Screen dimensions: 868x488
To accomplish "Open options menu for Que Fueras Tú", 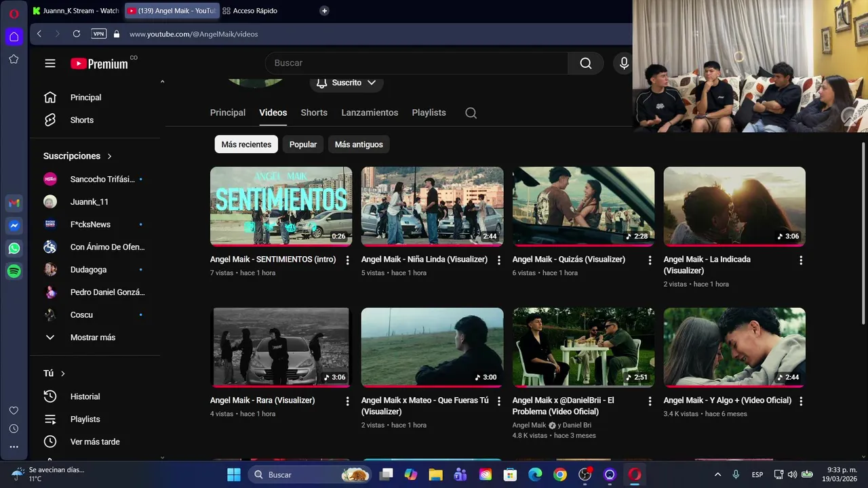I will (x=499, y=401).
